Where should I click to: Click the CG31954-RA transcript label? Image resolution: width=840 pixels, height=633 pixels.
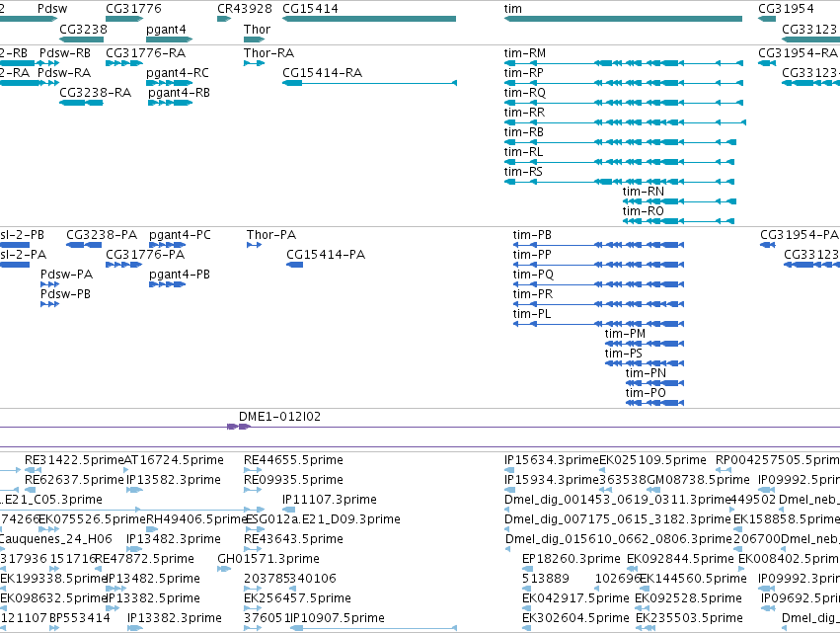(798, 53)
